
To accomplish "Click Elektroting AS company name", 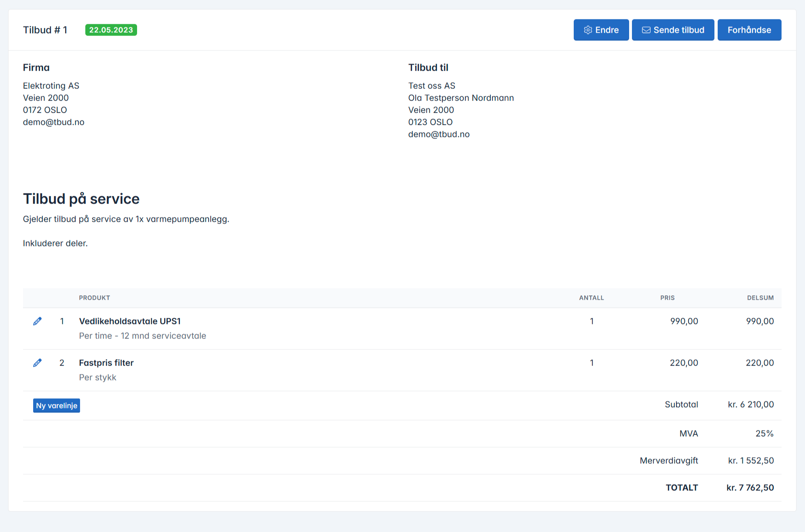I will [x=51, y=86].
